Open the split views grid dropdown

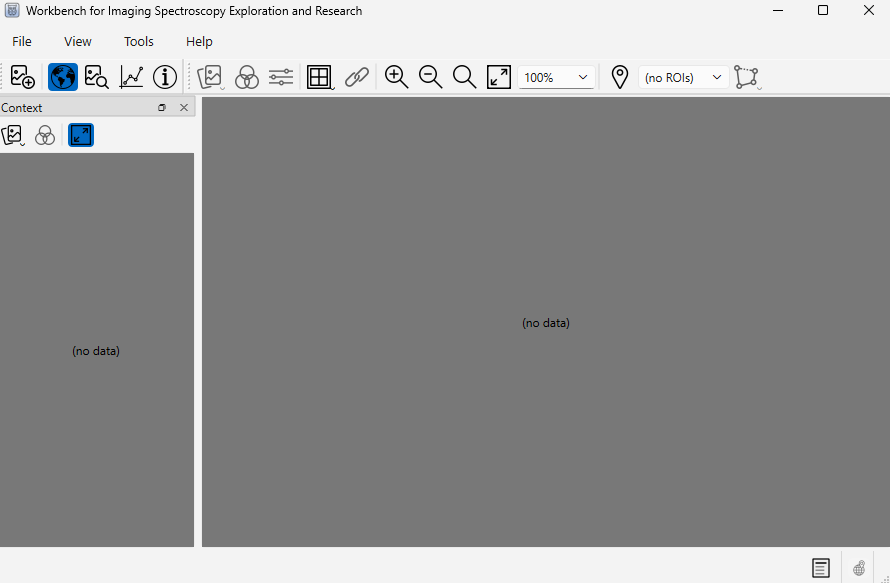coord(320,77)
